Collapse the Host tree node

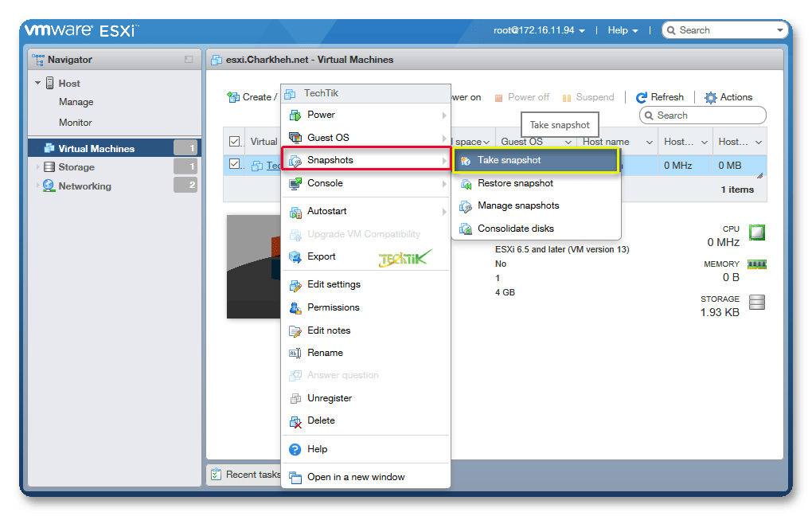[37, 83]
